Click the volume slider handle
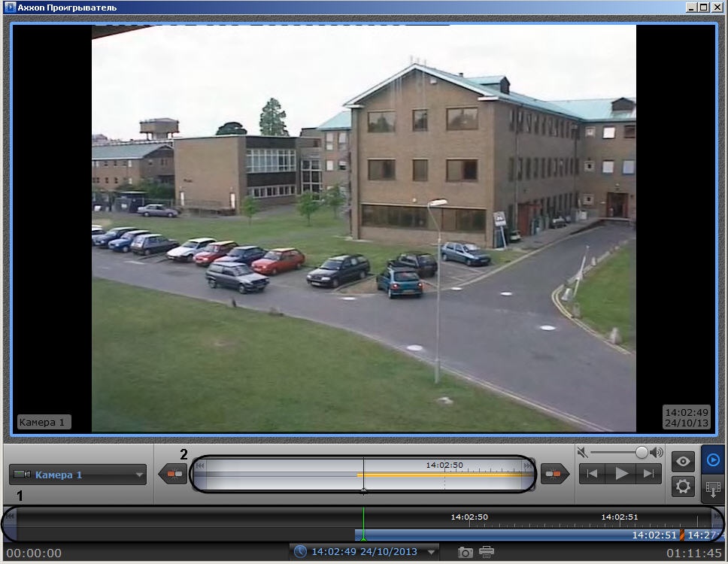The image size is (728, 564). click(642, 452)
